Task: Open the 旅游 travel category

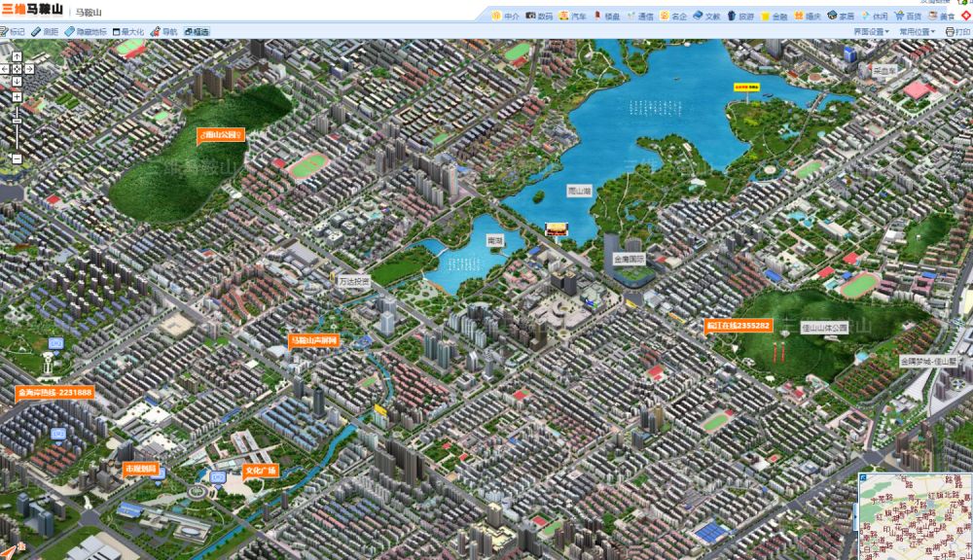Action: pyautogui.click(x=740, y=17)
